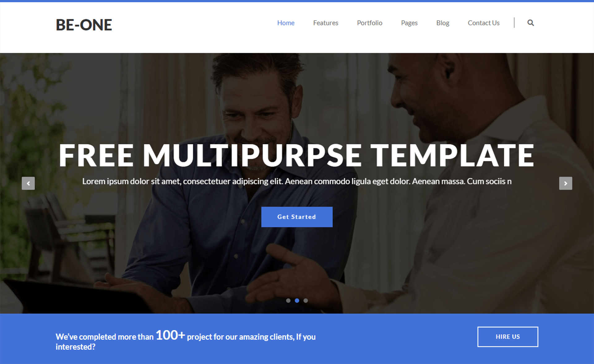Click the Get Started button
This screenshot has height=364, width=594.
click(x=297, y=217)
